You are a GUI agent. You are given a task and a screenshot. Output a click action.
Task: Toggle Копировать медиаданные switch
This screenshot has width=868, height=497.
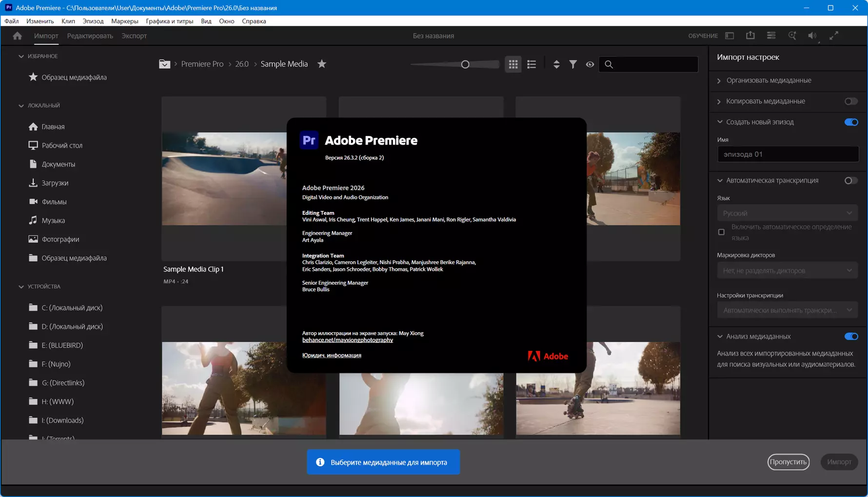click(851, 101)
